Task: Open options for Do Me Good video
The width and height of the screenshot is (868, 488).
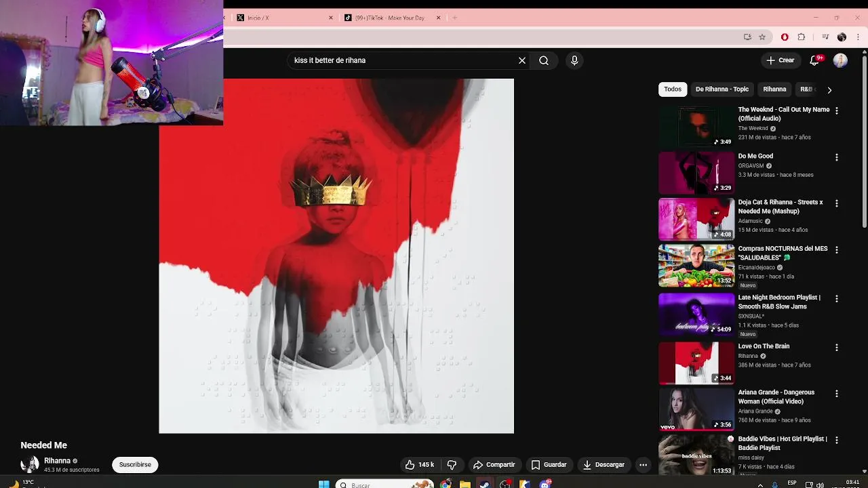Action: coord(836,157)
